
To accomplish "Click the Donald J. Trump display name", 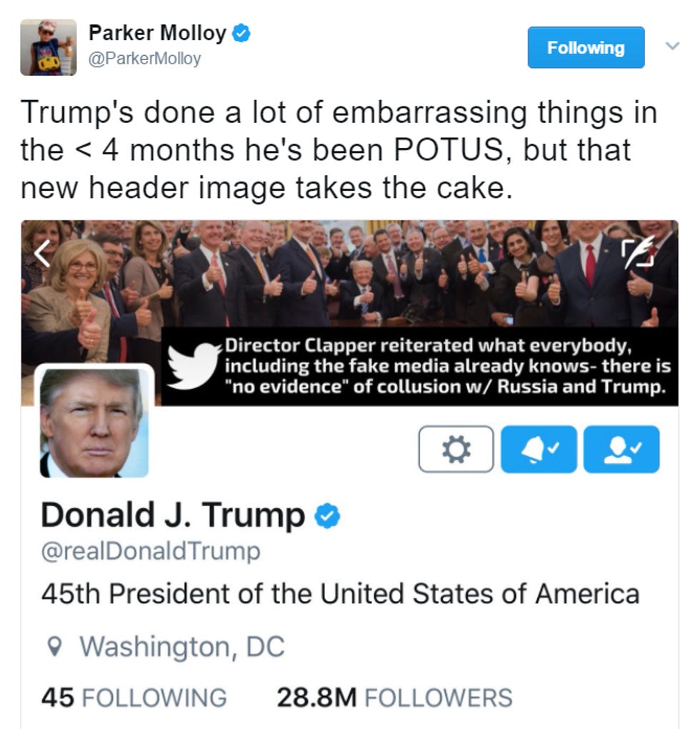I will pyautogui.click(x=173, y=515).
